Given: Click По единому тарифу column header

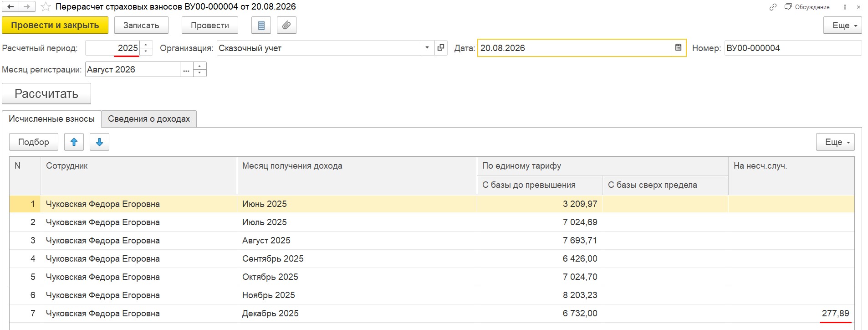Looking at the screenshot, I should tap(602, 166).
